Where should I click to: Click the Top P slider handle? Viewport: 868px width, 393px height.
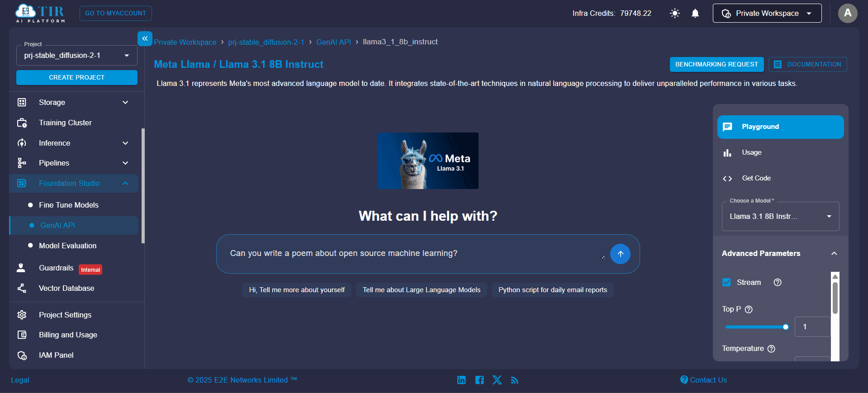pyautogui.click(x=786, y=327)
